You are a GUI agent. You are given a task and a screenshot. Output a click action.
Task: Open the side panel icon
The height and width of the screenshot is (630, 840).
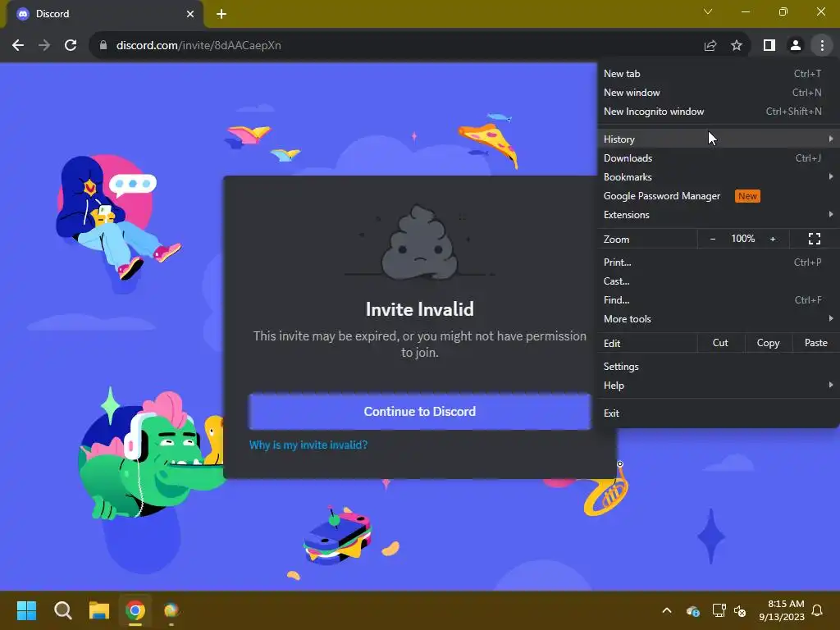pos(769,46)
